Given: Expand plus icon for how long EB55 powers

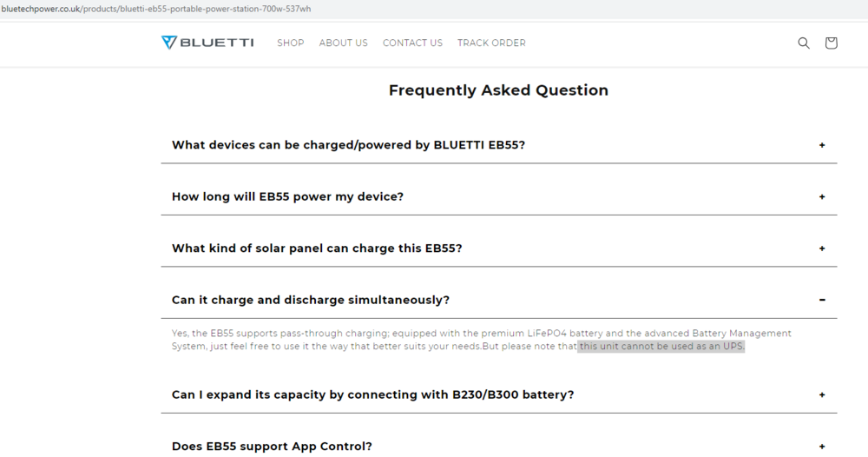Looking at the screenshot, I should coord(822,196).
